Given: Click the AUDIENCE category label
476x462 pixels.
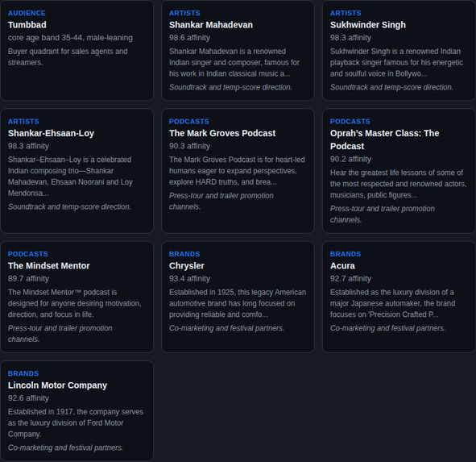Looking at the screenshot, I should click(27, 13).
